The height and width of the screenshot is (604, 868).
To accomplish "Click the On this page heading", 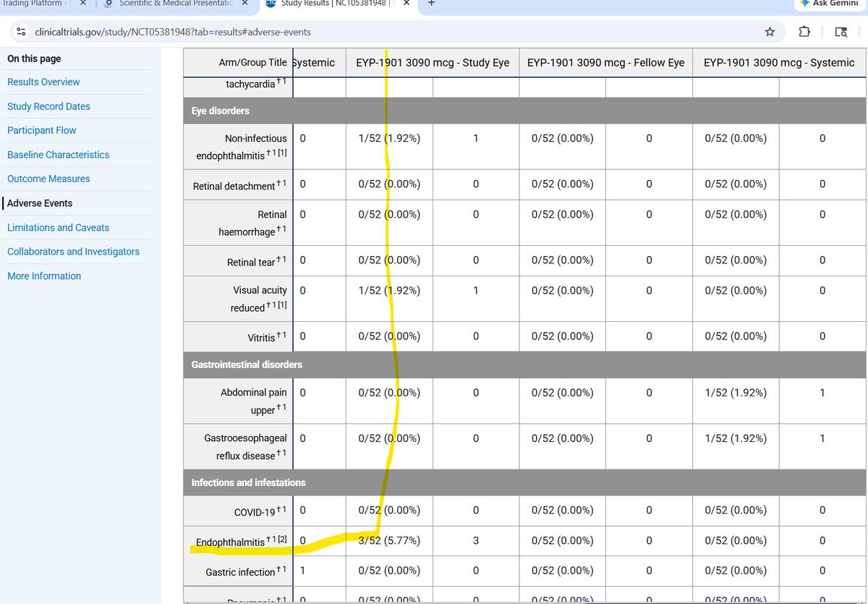I will click(34, 59).
